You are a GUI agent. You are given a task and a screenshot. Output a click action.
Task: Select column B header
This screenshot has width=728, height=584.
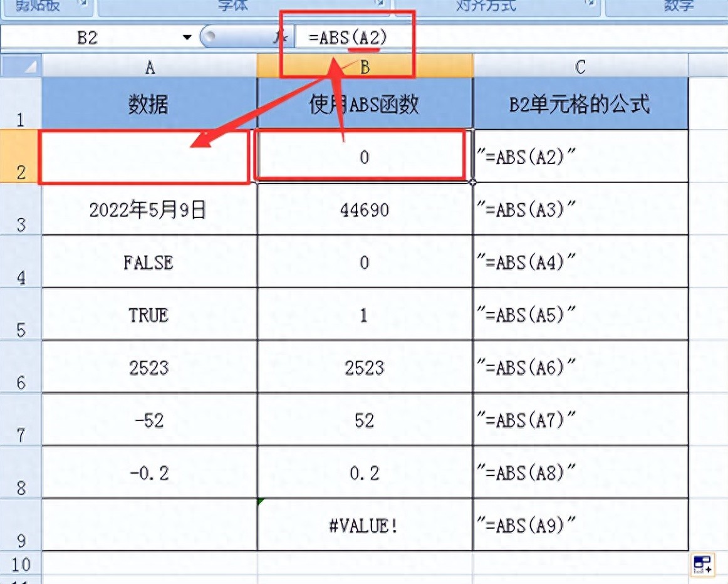(x=365, y=66)
